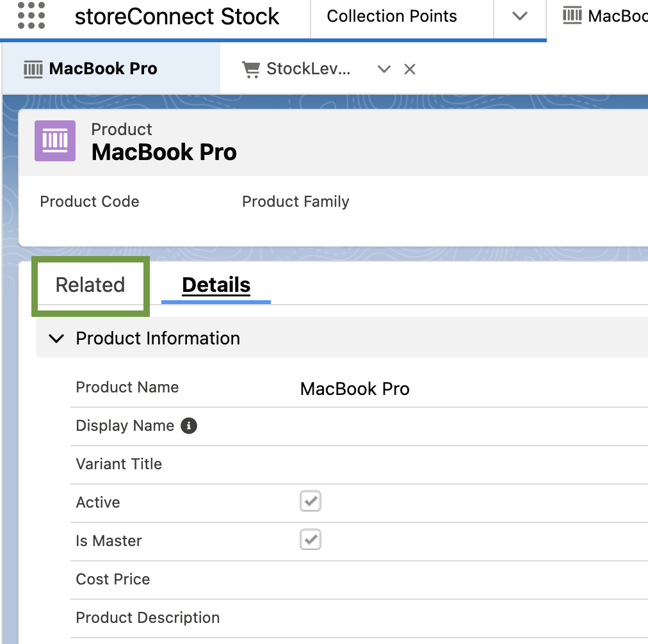Collapse the Product Information section
Image resolution: width=648 pixels, height=644 pixels.
pyautogui.click(x=57, y=339)
